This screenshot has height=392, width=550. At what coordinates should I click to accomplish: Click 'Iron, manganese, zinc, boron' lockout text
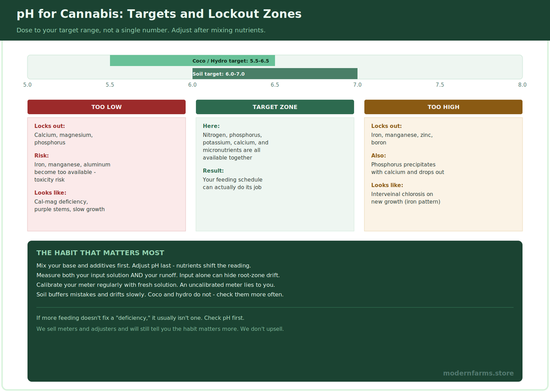[x=401, y=139]
